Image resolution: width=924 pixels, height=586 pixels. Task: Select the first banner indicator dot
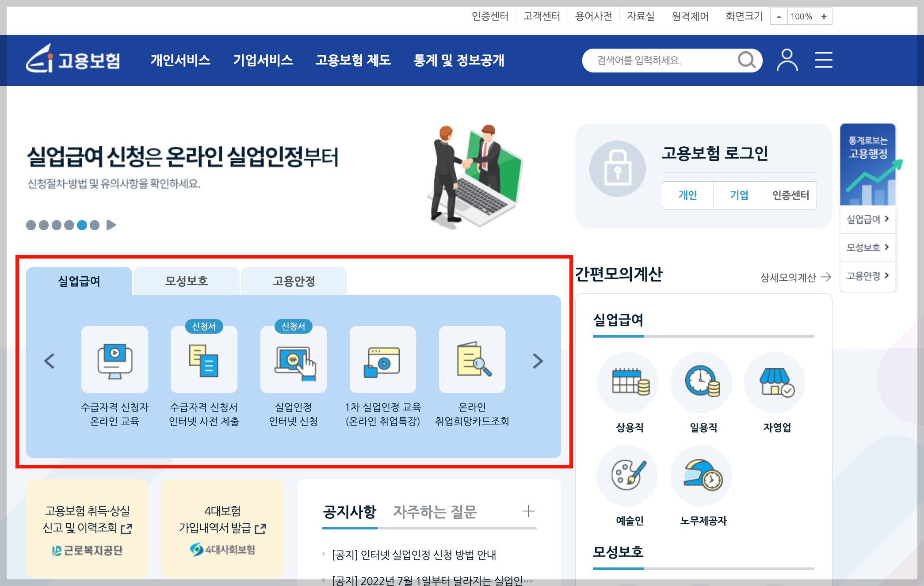31,225
